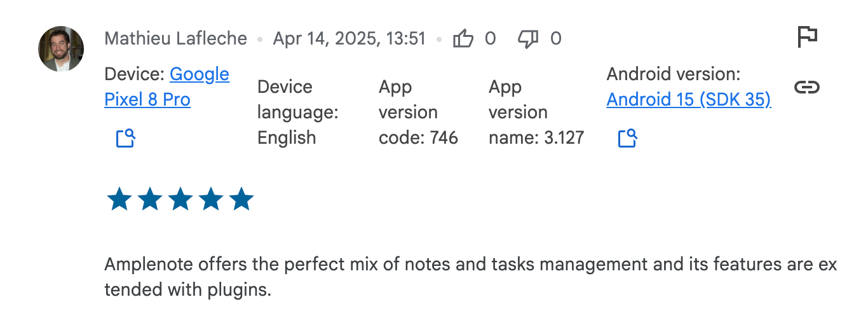Click the fourth star of the rating
Image resolution: width=868 pixels, height=332 pixels.
pos(211,200)
